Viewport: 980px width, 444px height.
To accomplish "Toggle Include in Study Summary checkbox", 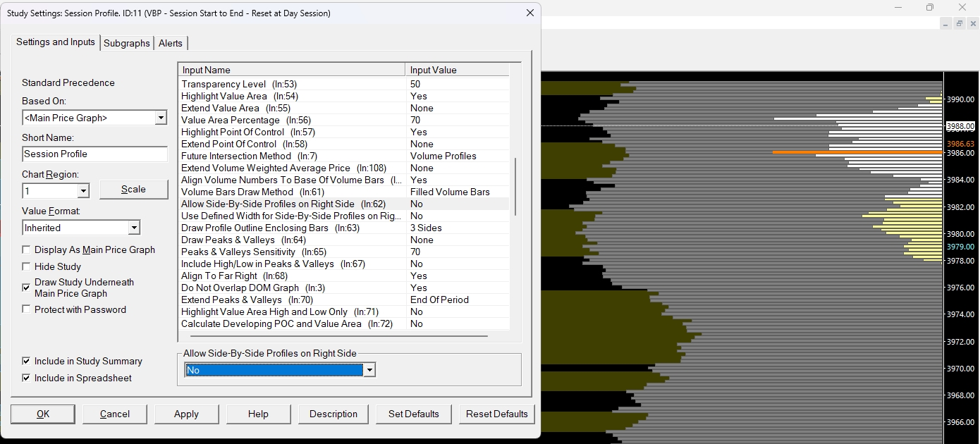I will [x=27, y=361].
